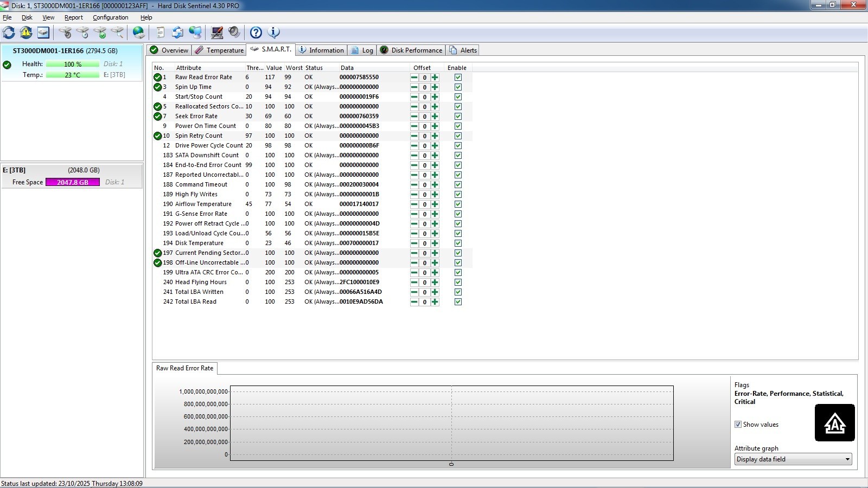Uncheck Enable for Disk Temperature row
The height and width of the screenshot is (488, 868).
pyautogui.click(x=458, y=243)
